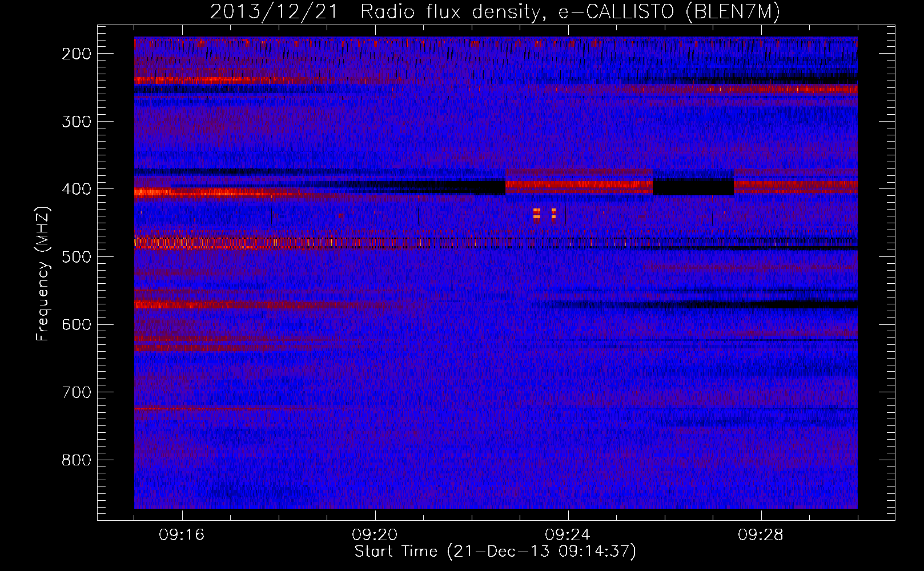
Task: Click the 200 frequency tick label
Action: click(x=76, y=54)
